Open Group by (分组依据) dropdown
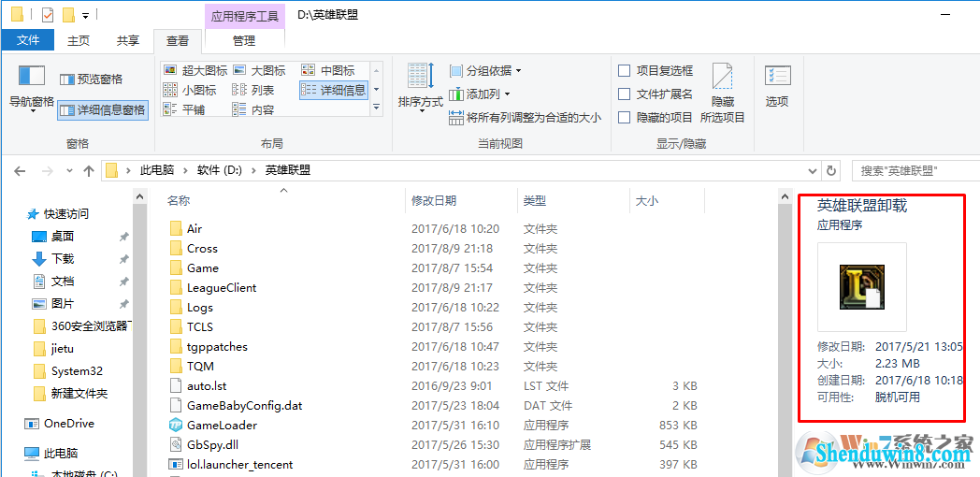Viewport: 980px width, 477px height. (485, 71)
